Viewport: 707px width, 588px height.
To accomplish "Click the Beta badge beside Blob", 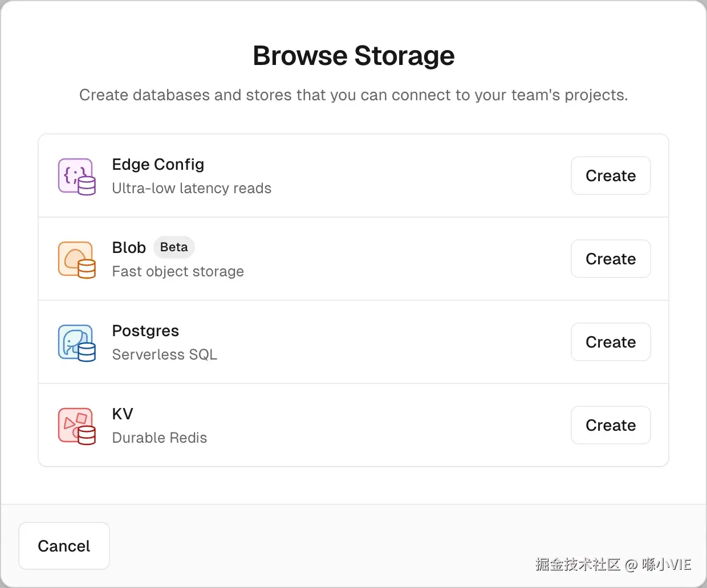I will 174,247.
